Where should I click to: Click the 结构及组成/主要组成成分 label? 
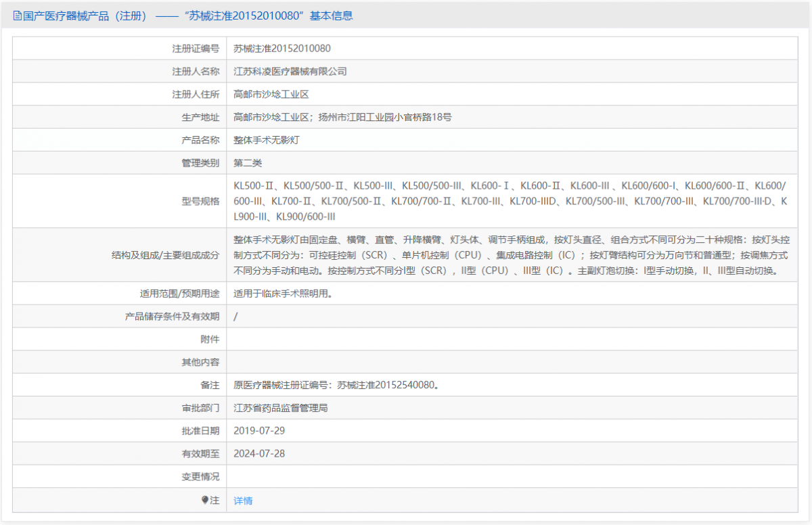(x=166, y=255)
